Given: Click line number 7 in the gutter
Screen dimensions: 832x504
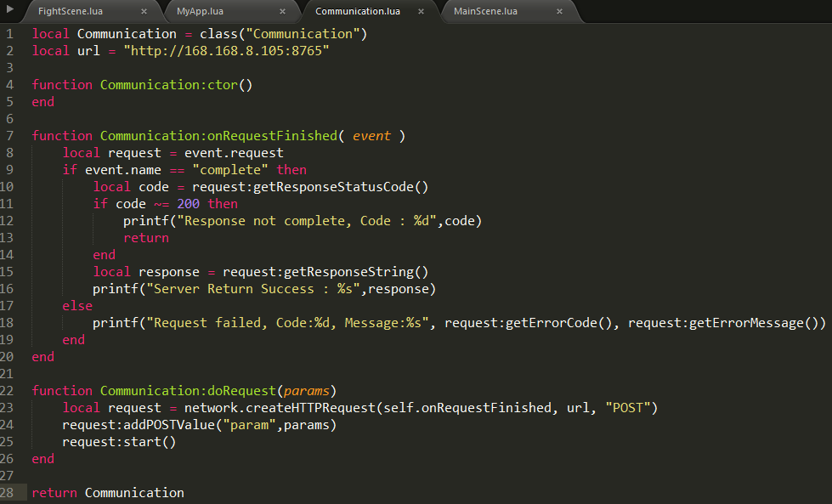Looking at the screenshot, I should tap(9, 136).
